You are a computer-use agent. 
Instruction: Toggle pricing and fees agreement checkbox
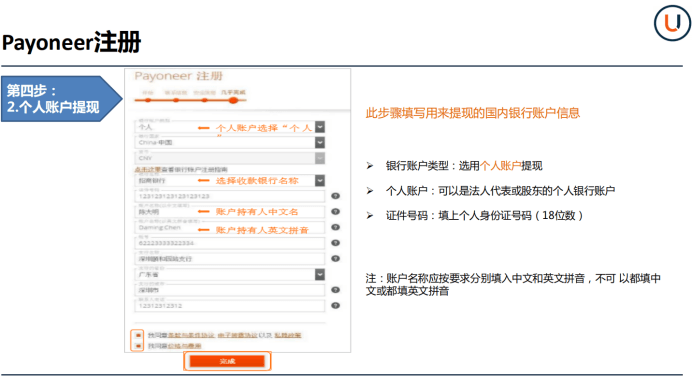[x=138, y=346]
